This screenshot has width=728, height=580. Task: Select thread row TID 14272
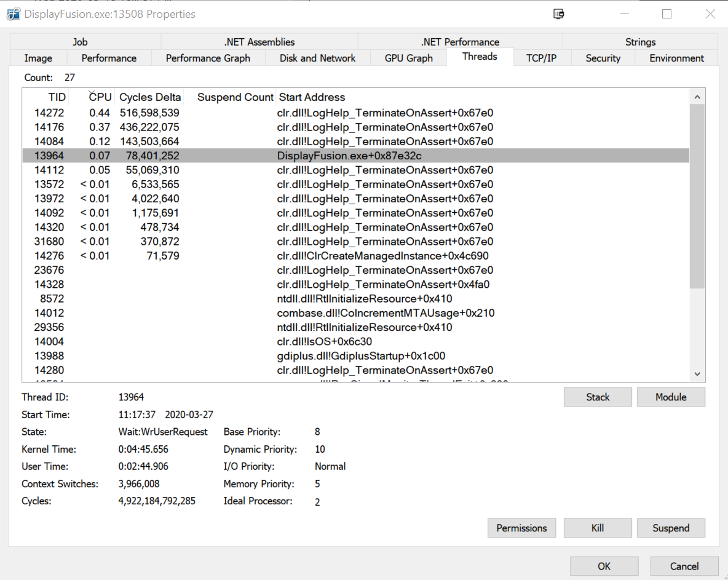(x=355, y=113)
